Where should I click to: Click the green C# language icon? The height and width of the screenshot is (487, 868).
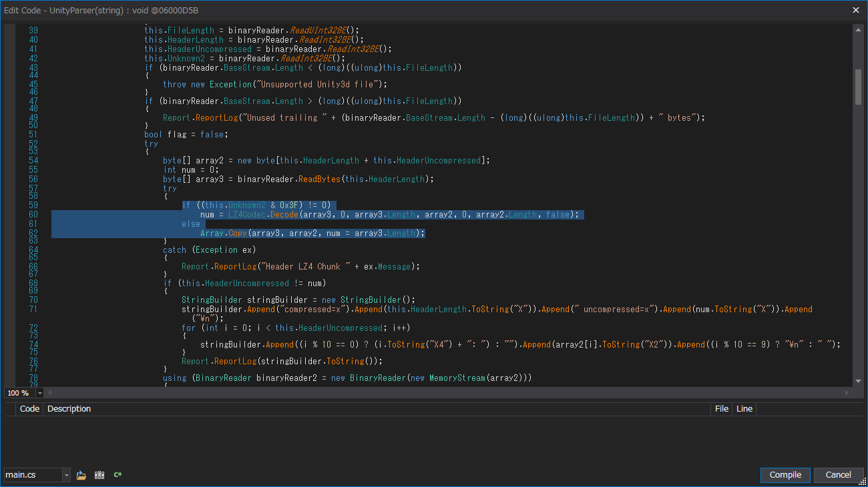tap(118, 475)
